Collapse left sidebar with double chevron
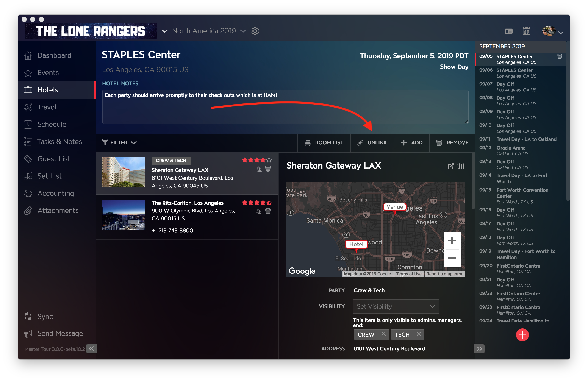 (x=91, y=349)
